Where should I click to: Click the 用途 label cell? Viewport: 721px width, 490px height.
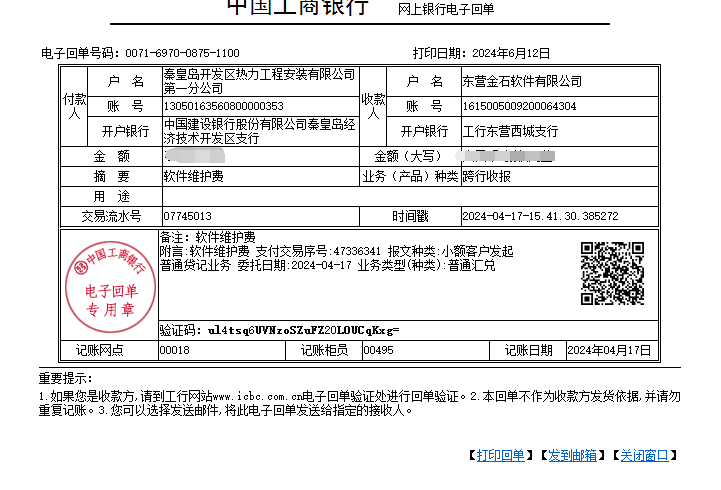tap(111, 196)
